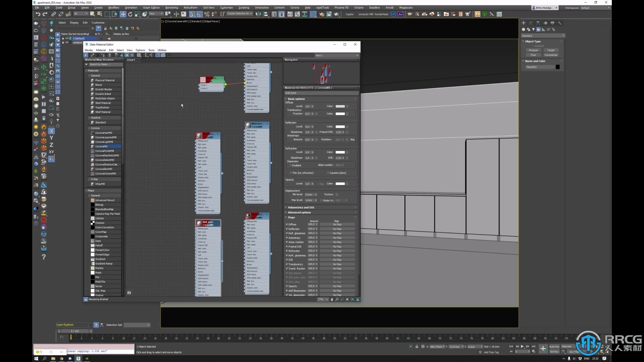Open the Modes menu in Slate editor

89,50
